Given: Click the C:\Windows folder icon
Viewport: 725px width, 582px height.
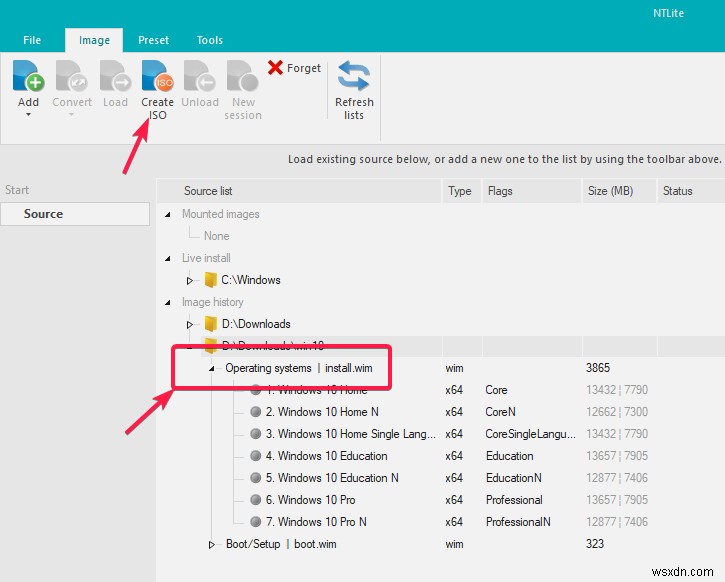Looking at the screenshot, I should click(x=210, y=280).
